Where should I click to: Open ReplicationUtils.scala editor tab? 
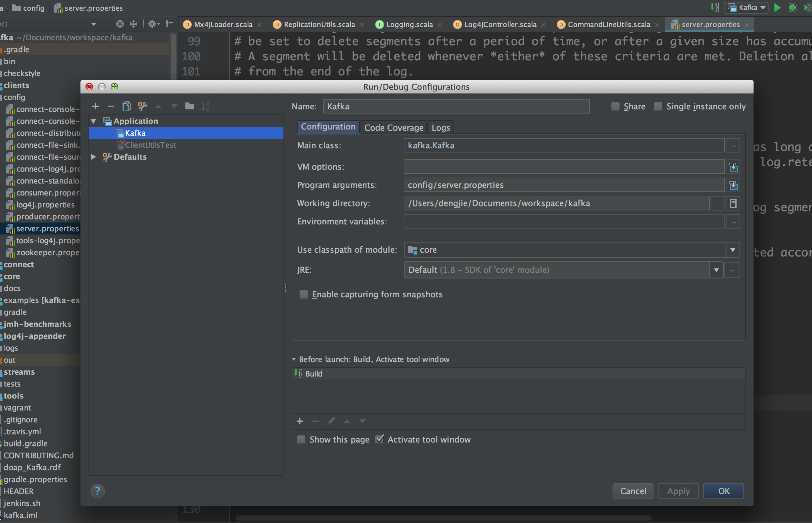(319, 25)
